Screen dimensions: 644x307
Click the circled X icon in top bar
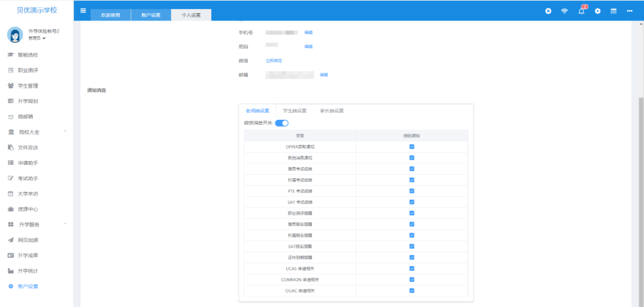548,11
